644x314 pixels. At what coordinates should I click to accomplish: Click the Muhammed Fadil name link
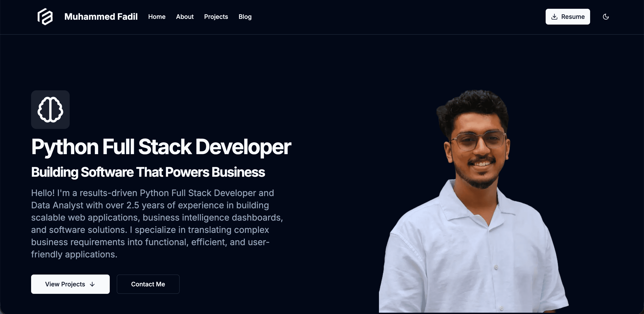point(101,16)
